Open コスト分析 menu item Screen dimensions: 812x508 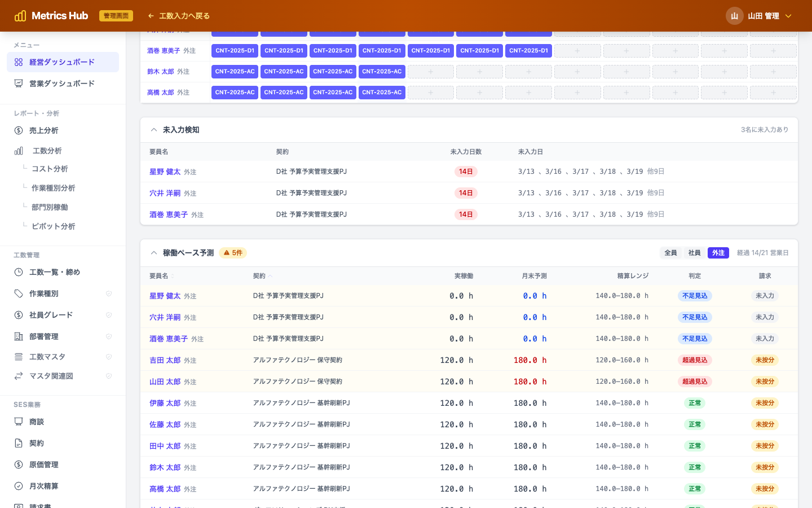[50, 169]
